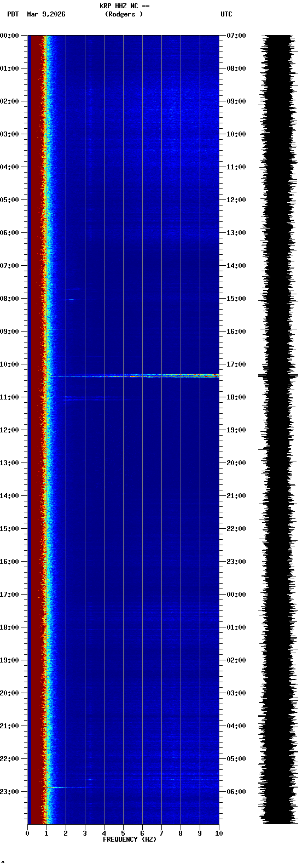Click the 21:00 PDT time label
This screenshot has width=302, height=868.
click(x=9, y=726)
